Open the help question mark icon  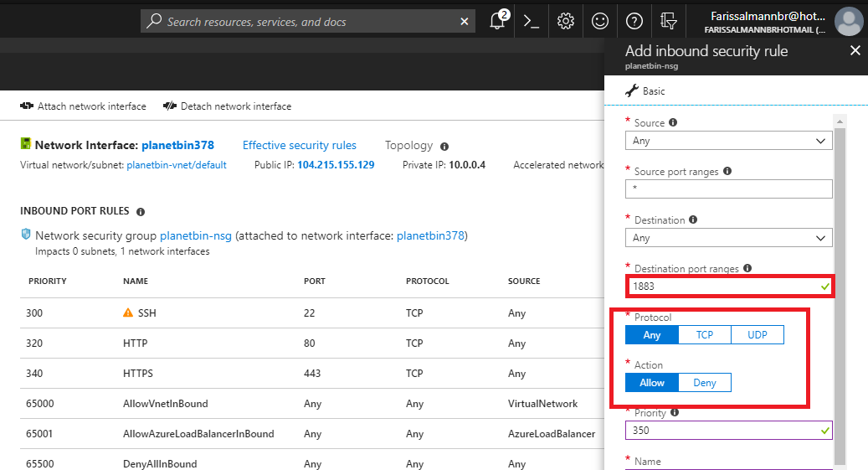coord(634,21)
